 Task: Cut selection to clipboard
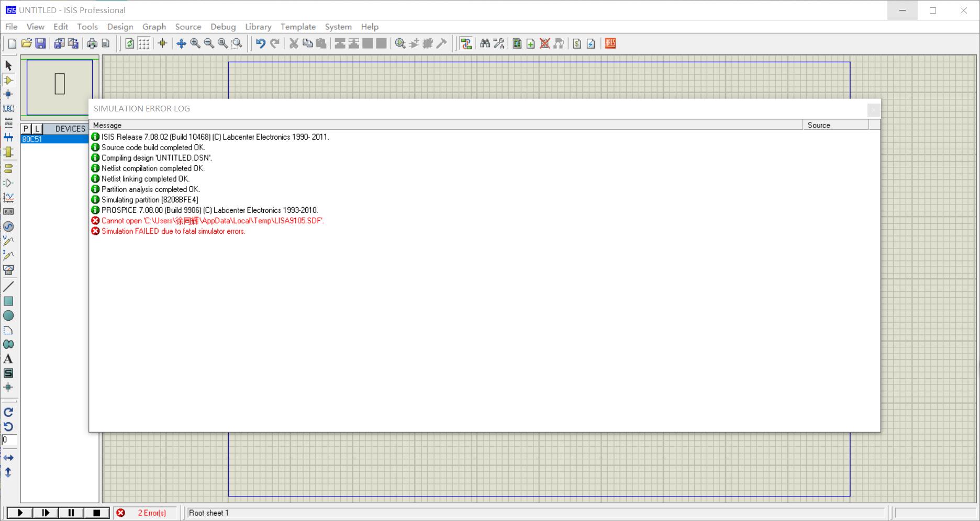[294, 43]
